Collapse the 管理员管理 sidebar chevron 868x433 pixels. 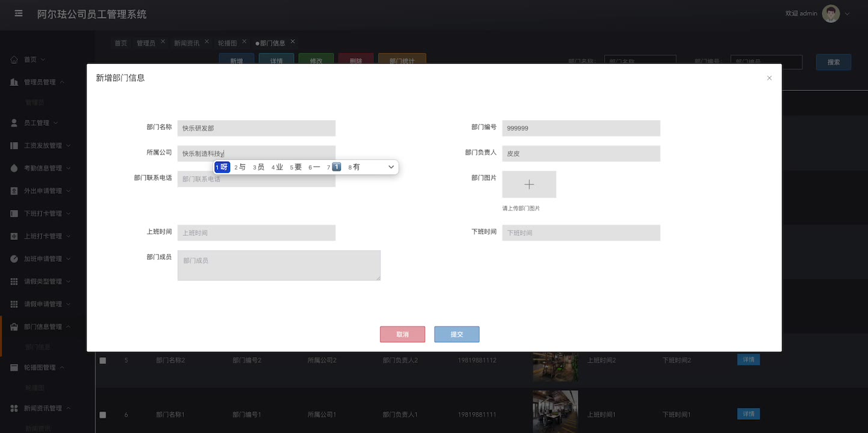click(x=62, y=82)
